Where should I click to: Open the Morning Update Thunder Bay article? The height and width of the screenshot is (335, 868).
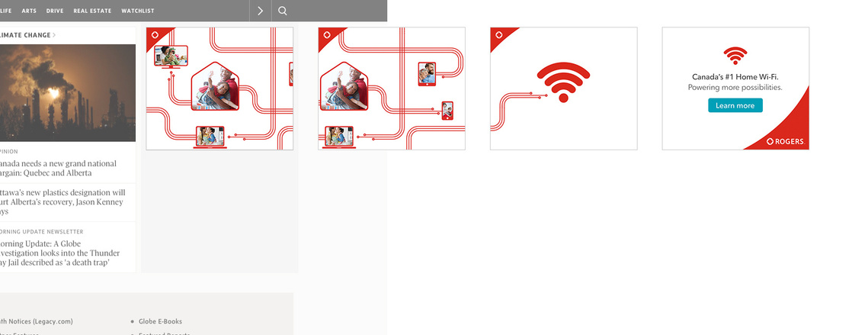[59, 253]
